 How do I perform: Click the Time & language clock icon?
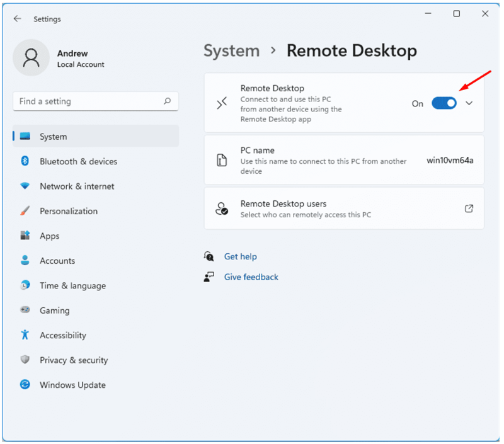point(25,285)
